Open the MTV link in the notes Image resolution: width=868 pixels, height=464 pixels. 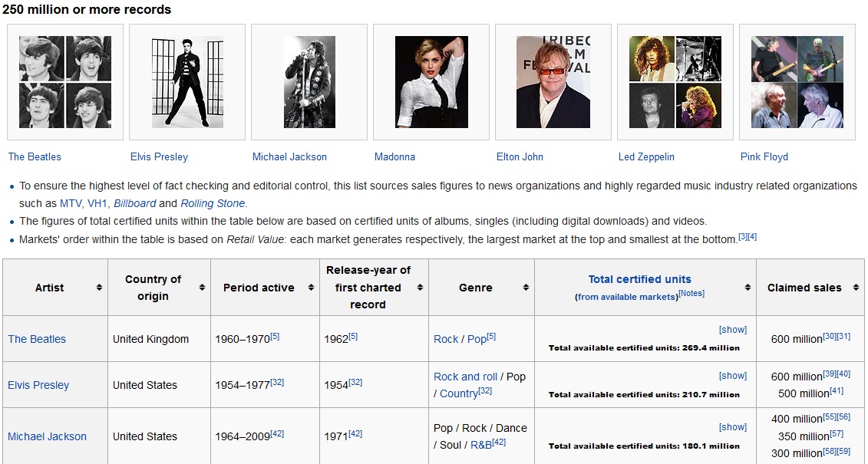point(71,203)
